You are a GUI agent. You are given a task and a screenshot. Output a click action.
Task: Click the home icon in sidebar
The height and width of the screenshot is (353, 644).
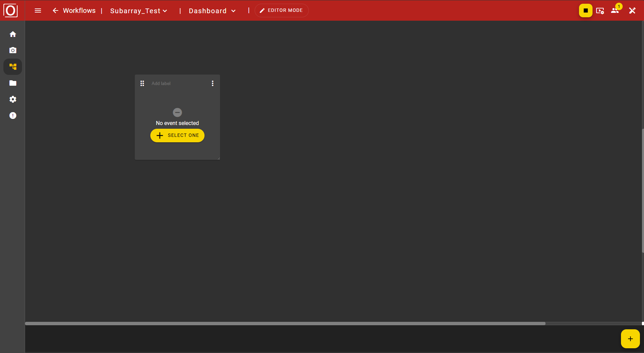(x=13, y=34)
